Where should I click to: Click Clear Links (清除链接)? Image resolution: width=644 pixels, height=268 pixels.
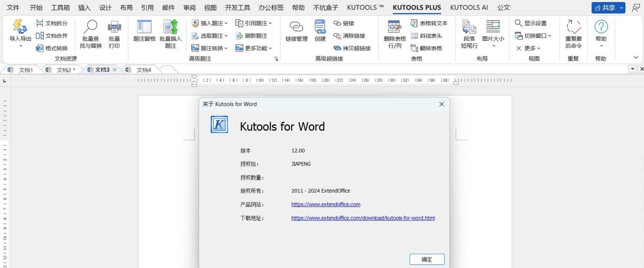pos(349,36)
